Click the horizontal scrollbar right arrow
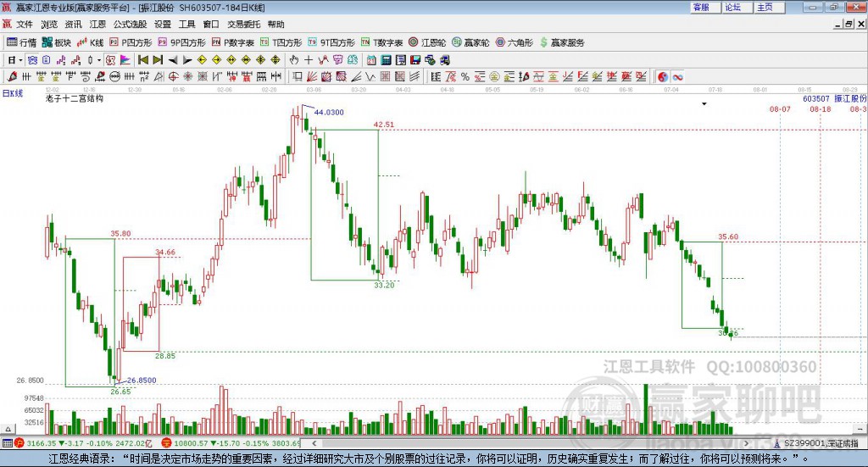The height and width of the screenshot is (467, 868). (746, 443)
